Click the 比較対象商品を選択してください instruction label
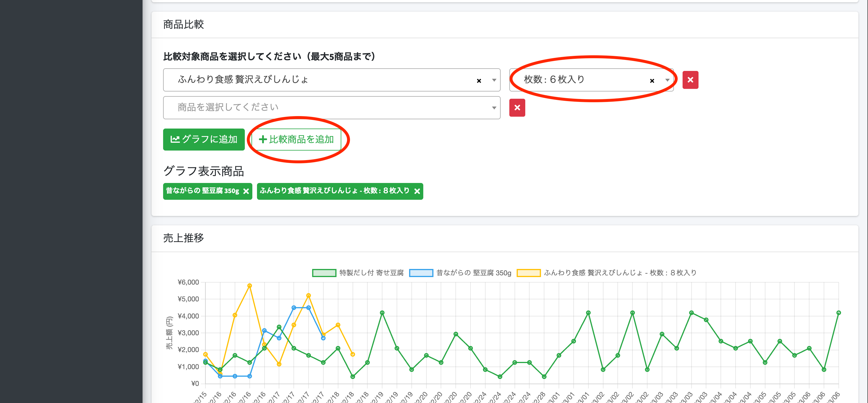Image resolution: width=868 pixels, height=403 pixels. (x=269, y=56)
